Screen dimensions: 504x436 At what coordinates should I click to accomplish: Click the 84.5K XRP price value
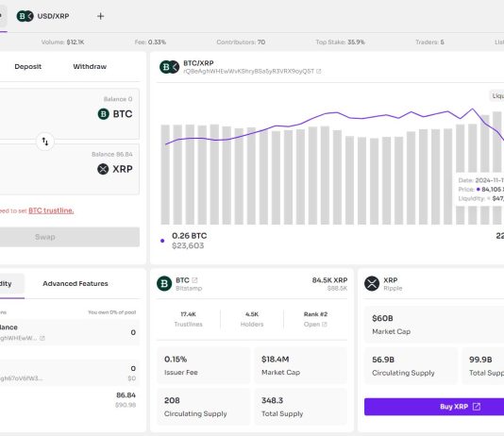point(329,280)
